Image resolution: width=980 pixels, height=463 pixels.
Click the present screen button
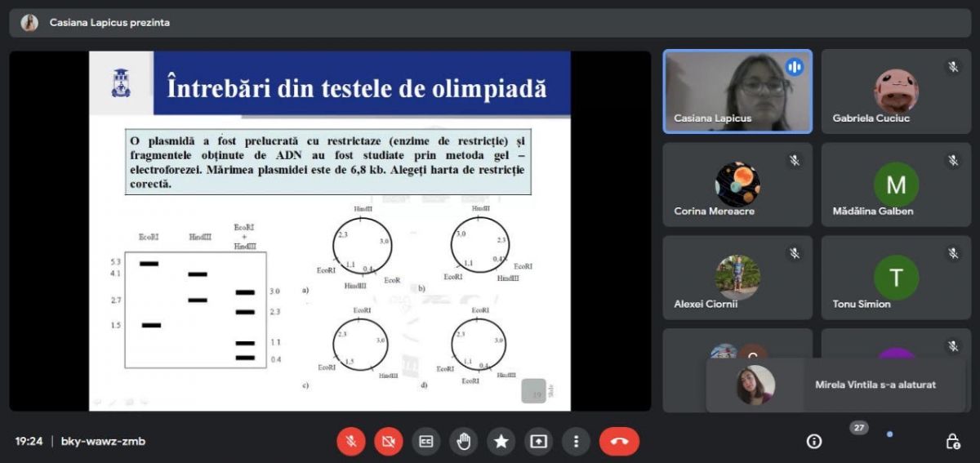[x=539, y=442]
